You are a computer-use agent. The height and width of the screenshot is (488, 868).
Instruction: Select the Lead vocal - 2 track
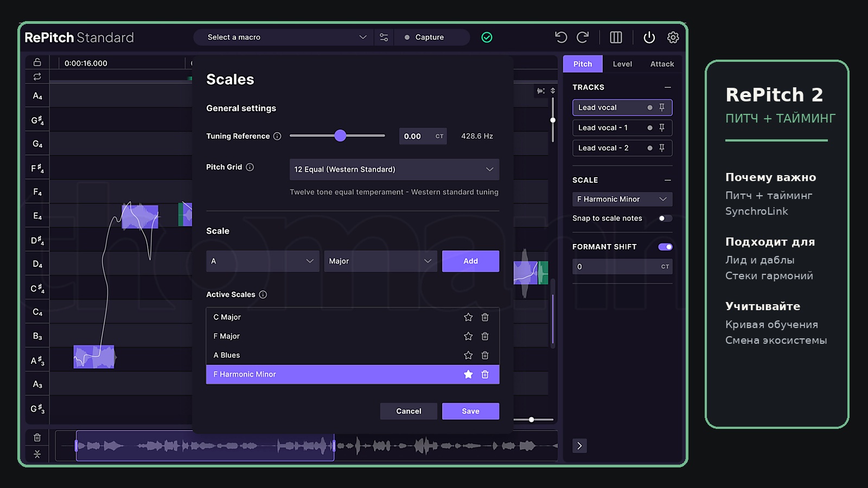(622, 147)
